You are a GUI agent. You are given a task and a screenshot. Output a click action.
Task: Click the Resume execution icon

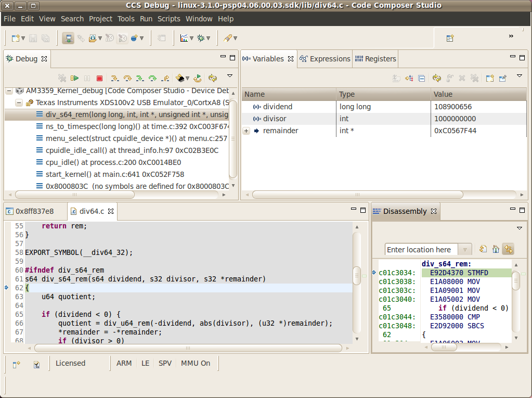[74, 78]
